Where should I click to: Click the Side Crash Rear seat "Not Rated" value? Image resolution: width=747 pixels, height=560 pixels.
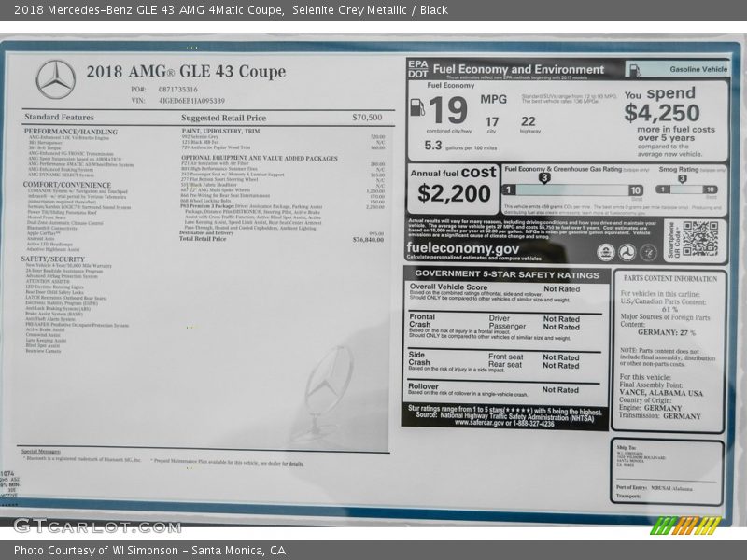tap(561, 366)
